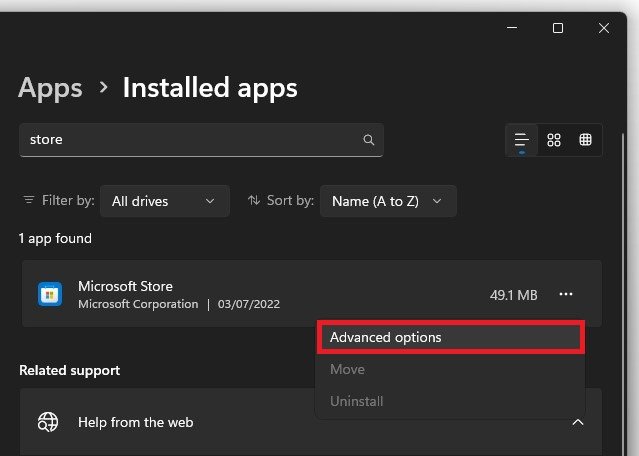Click the Microsoft Store app icon

(49, 294)
